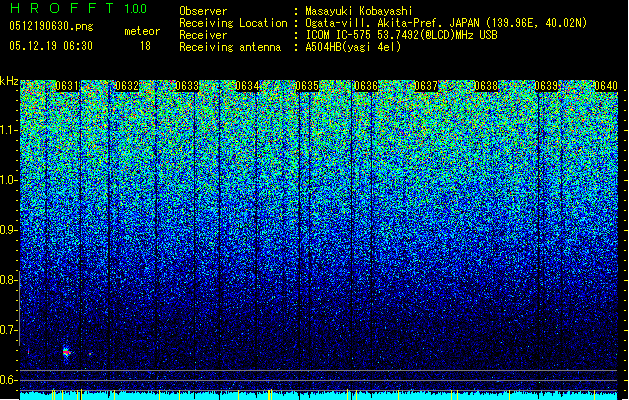This screenshot has width=629, height=400.
Task: Click the HROFFT 1.00 title text
Action: click(79, 8)
